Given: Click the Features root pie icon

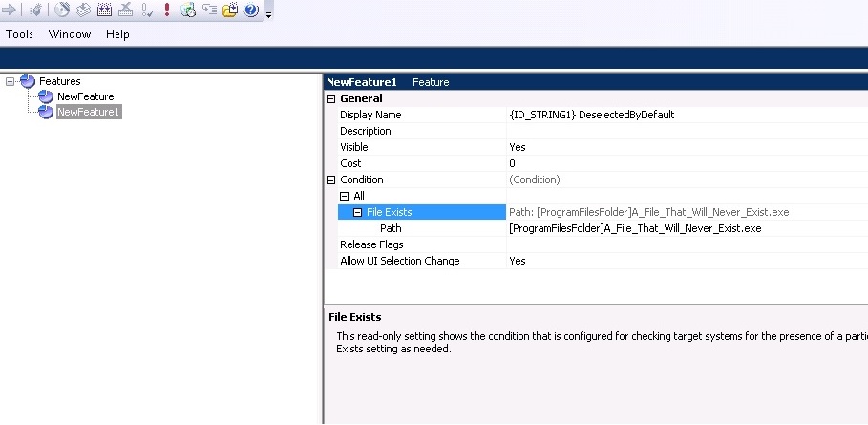Looking at the screenshot, I should (x=28, y=81).
